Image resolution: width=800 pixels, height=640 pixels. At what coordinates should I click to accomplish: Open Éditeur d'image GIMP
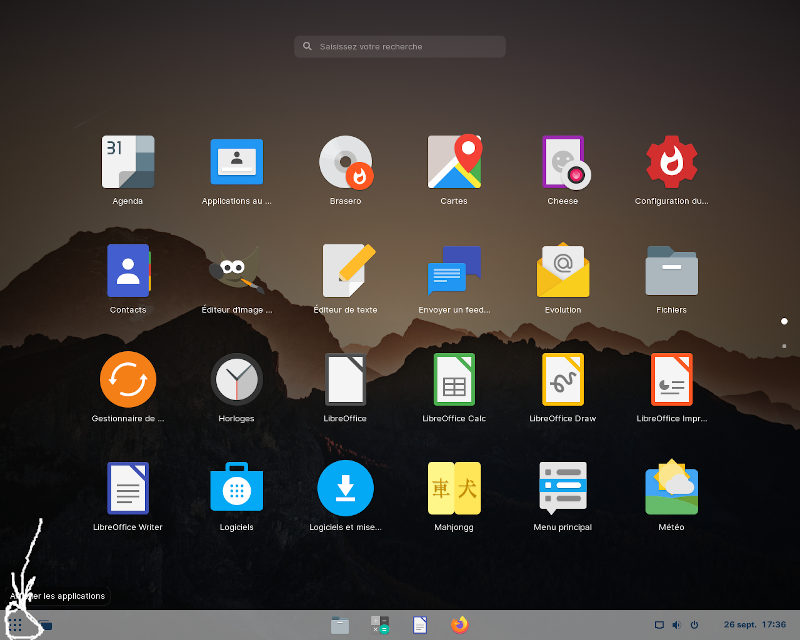point(237,270)
